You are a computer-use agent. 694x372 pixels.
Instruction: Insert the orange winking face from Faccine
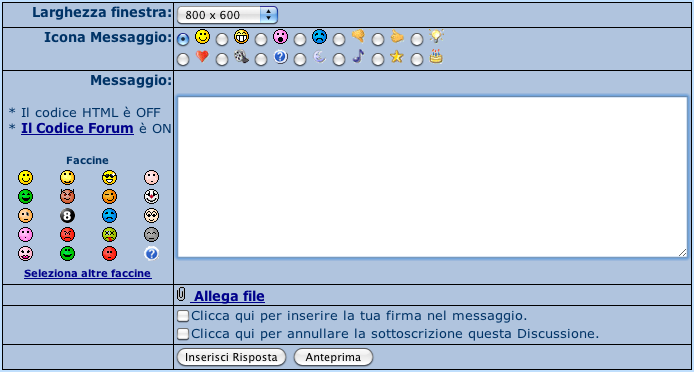(x=109, y=196)
